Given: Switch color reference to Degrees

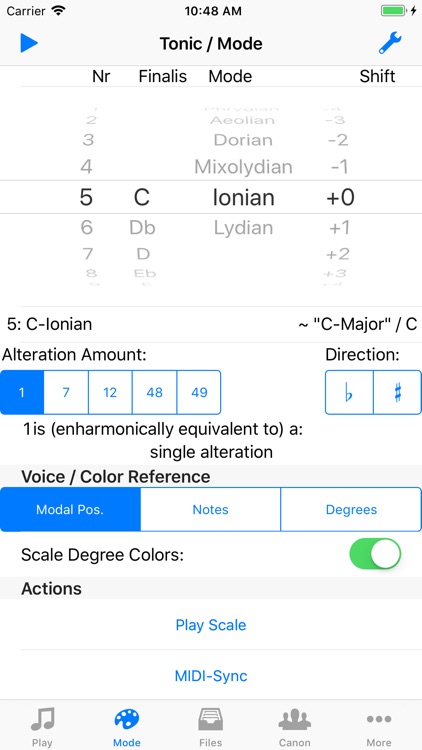Looking at the screenshot, I should click(x=351, y=509).
